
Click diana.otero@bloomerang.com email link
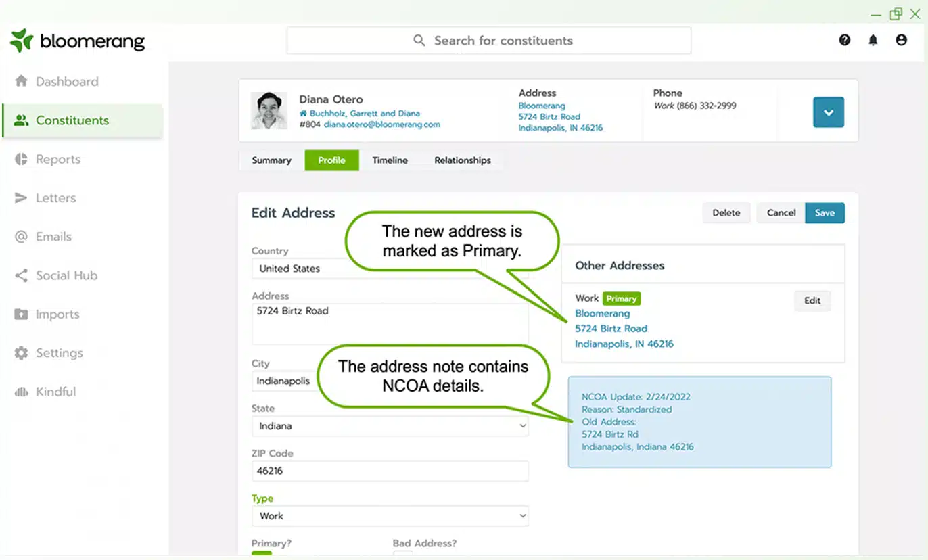pyautogui.click(x=381, y=124)
